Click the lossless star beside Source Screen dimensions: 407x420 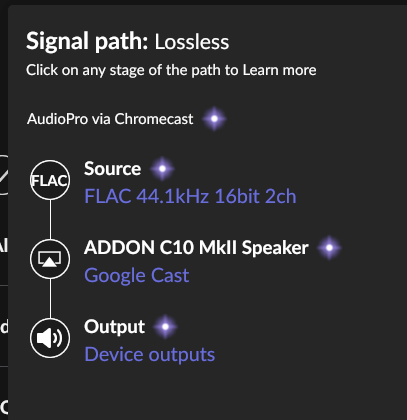click(162, 169)
